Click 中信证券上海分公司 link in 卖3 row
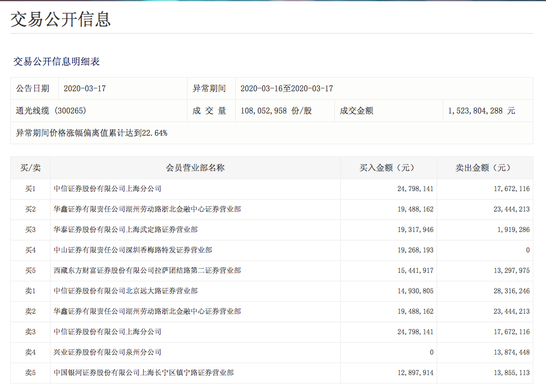 pos(107,332)
